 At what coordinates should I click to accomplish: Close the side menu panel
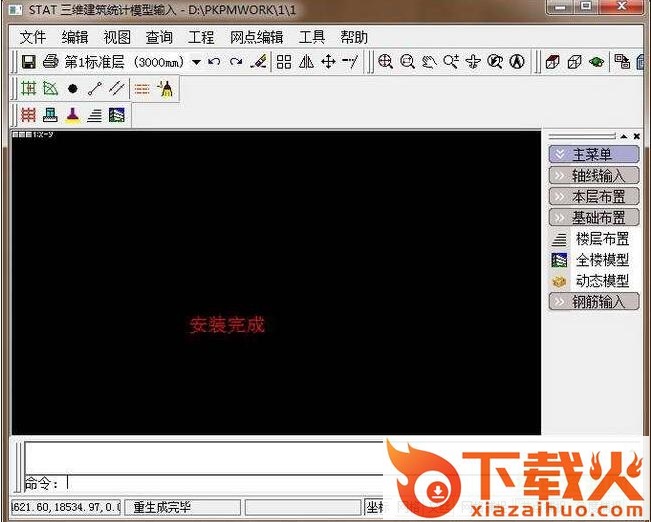click(636, 136)
